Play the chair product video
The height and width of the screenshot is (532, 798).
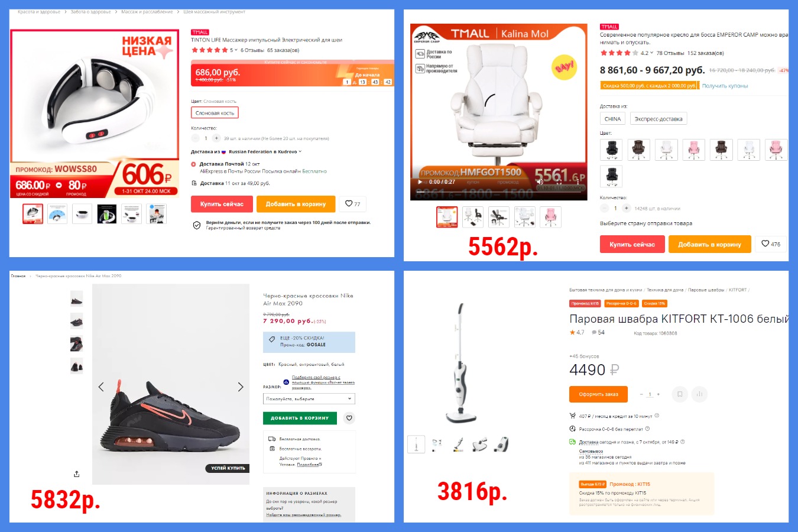[x=420, y=182]
